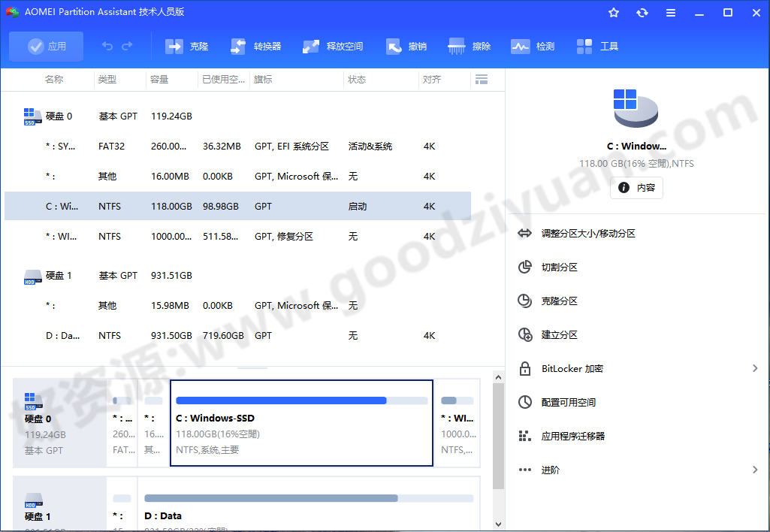Open the 擦除 (Wipe) tool

[x=469, y=46]
